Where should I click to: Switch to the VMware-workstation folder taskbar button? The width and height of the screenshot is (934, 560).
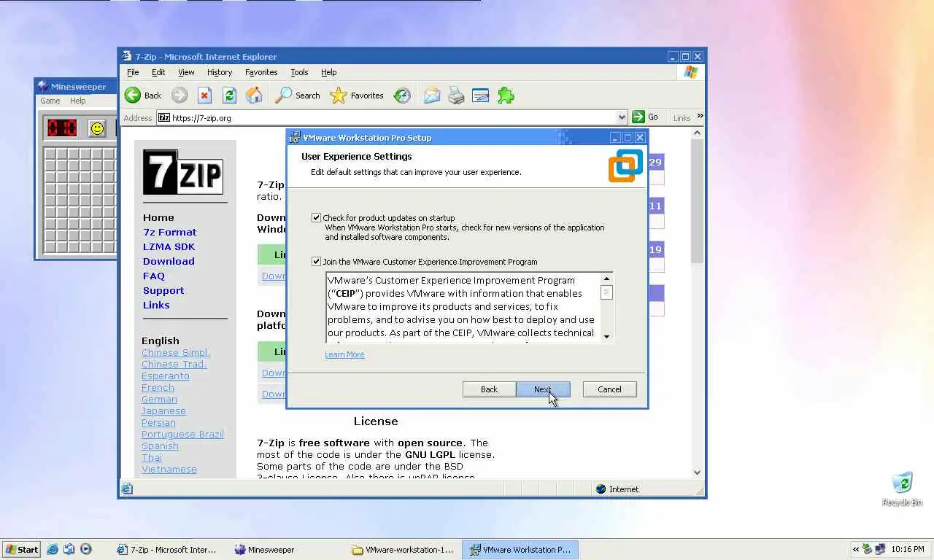click(404, 550)
